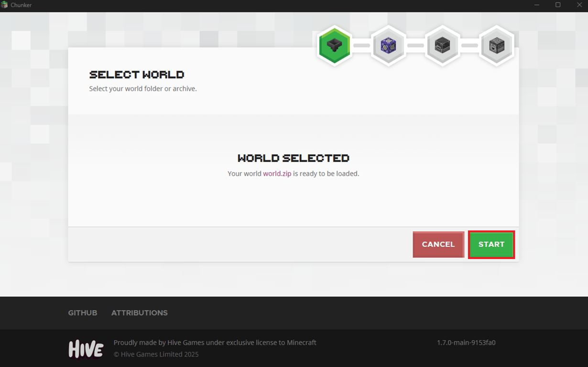Click the maximize icon in the titlebar
This screenshot has width=588, height=367.
557,5
